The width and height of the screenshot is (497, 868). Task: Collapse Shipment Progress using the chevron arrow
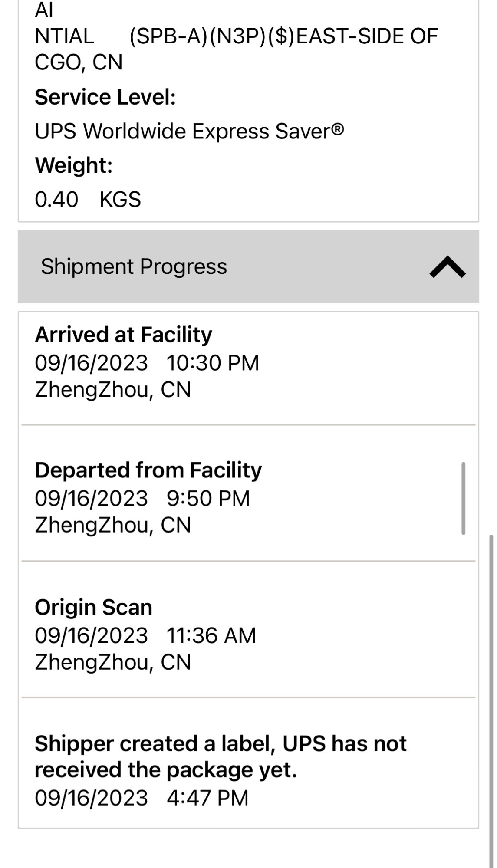pos(447,266)
